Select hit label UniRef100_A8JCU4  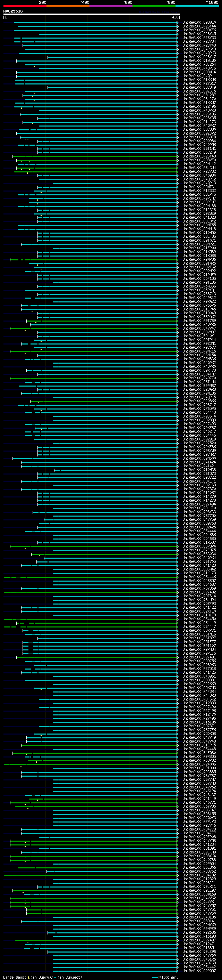pos(199,168)
